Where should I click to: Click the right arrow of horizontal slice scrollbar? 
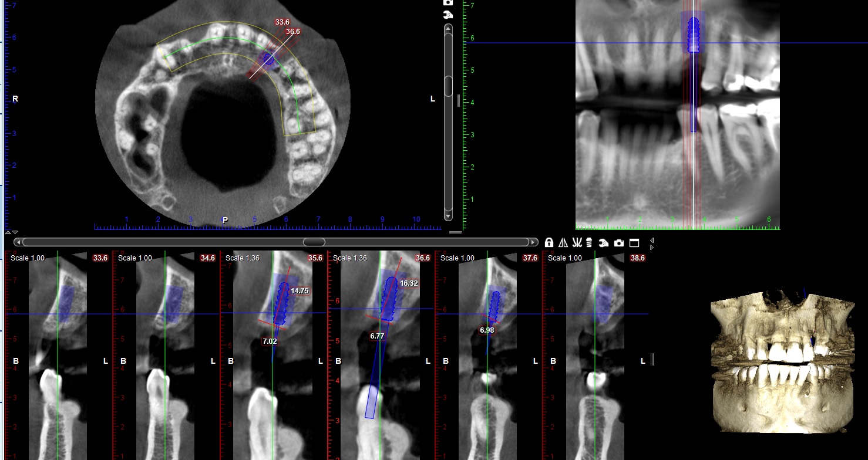point(532,242)
